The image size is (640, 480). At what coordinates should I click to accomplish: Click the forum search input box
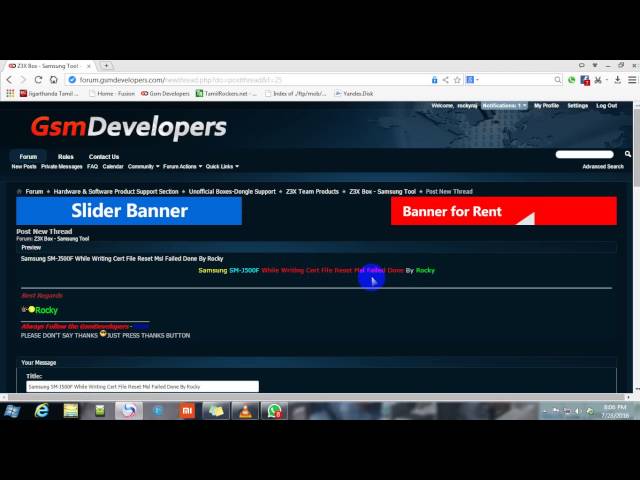[584, 154]
